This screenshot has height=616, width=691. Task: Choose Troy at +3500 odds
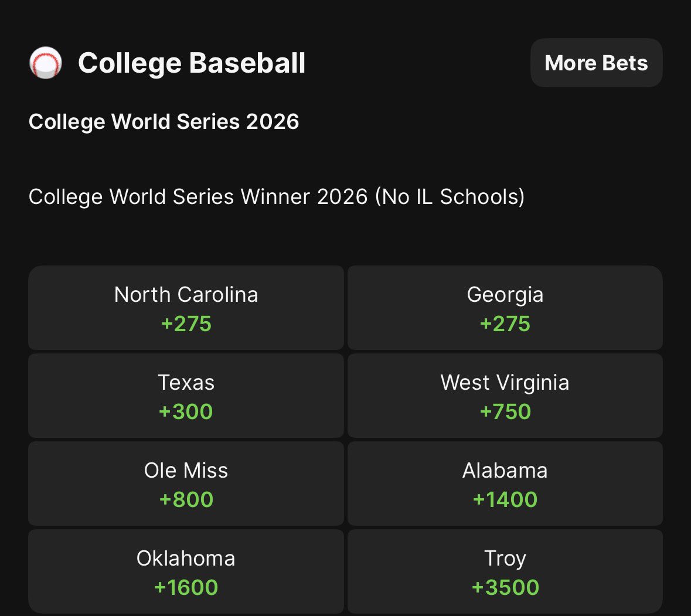[x=505, y=571]
